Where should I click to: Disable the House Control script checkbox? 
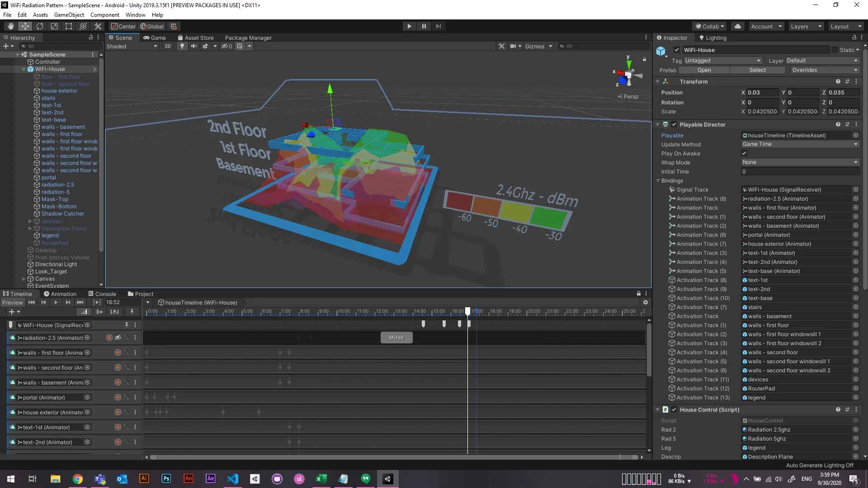click(674, 410)
